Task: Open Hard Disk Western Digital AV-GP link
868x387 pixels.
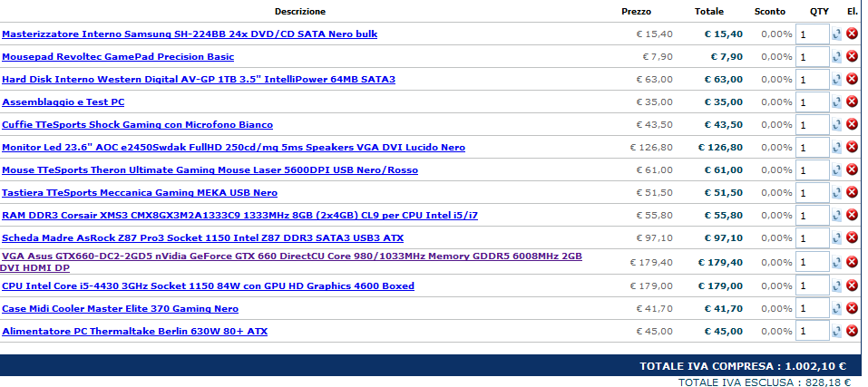Action: [x=199, y=80]
